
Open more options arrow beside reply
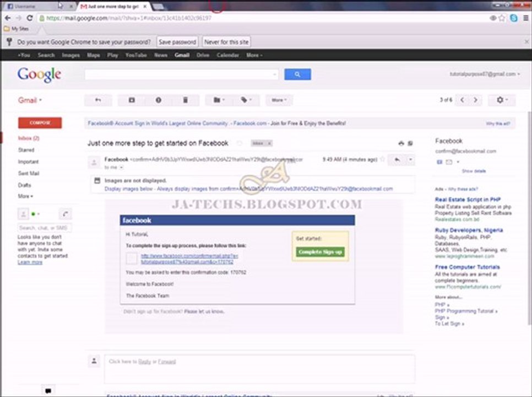click(x=410, y=159)
